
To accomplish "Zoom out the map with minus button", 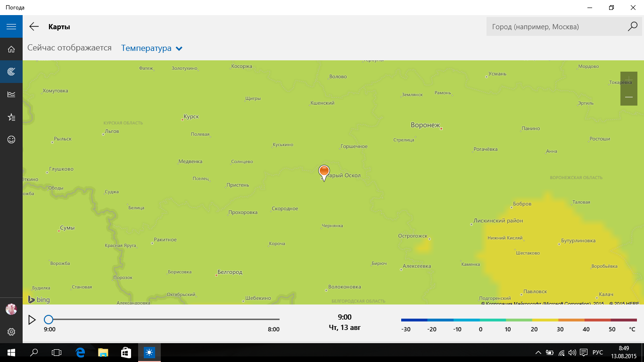I will 629,97.
